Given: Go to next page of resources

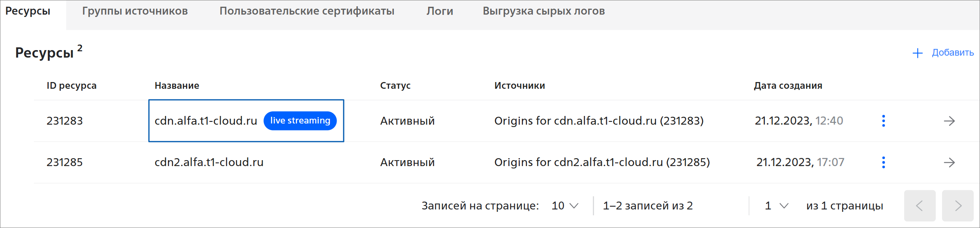Looking at the screenshot, I should pos(957,206).
